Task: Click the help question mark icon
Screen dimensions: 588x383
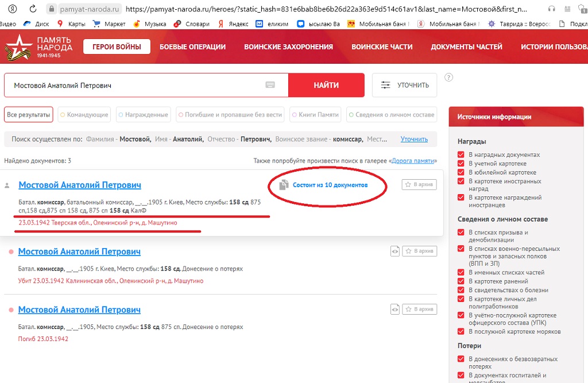Action: pyautogui.click(x=448, y=78)
